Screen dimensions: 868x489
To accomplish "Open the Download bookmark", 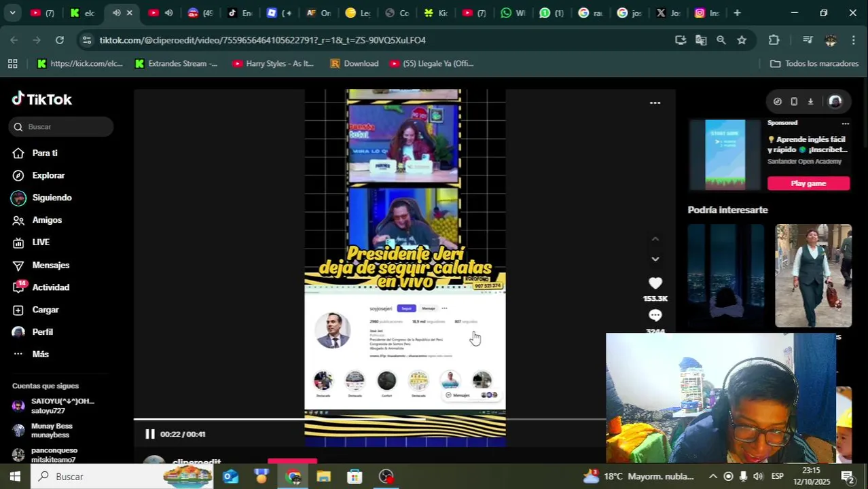I will tap(354, 63).
